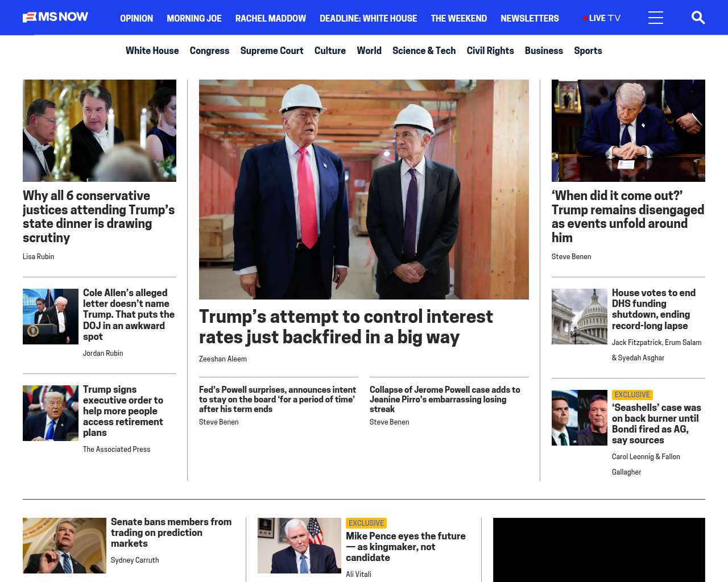
Task: Open Newsletters in the top bar
Action: (530, 18)
